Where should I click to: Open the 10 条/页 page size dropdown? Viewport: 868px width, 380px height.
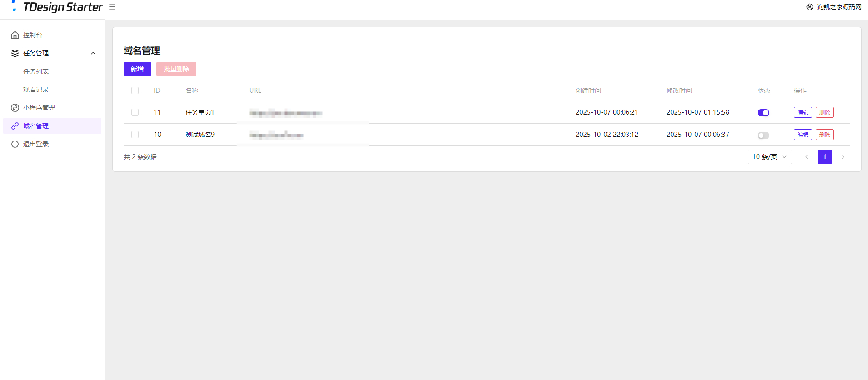coord(769,157)
